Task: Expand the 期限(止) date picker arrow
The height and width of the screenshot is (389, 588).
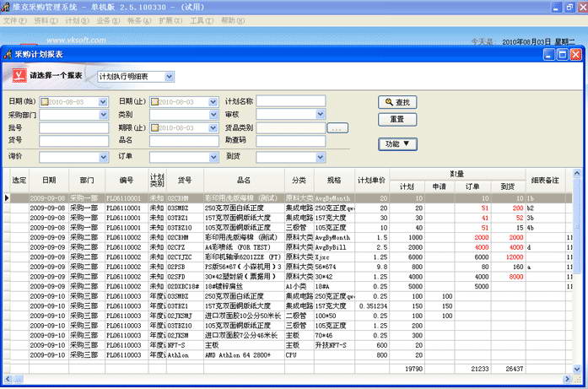Action: tap(213, 128)
